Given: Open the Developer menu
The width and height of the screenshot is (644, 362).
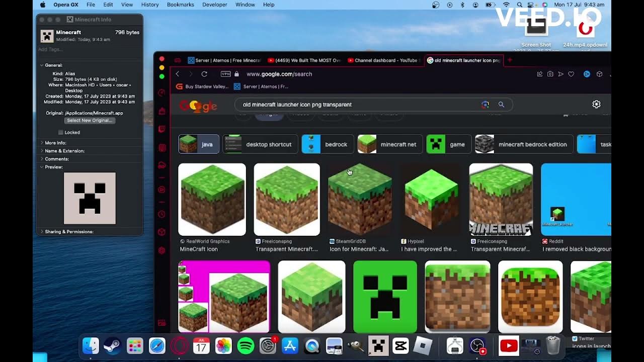Looking at the screenshot, I should [x=215, y=5].
